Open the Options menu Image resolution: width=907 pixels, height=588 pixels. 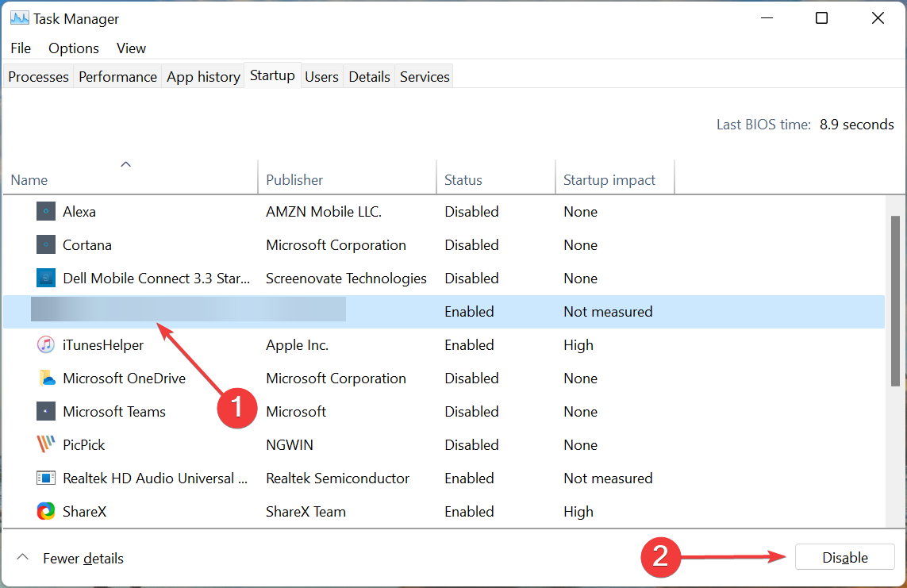click(x=74, y=48)
